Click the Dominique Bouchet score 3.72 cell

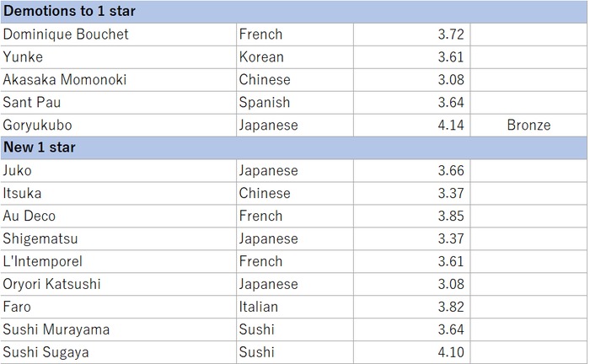click(x=411, y=35)
